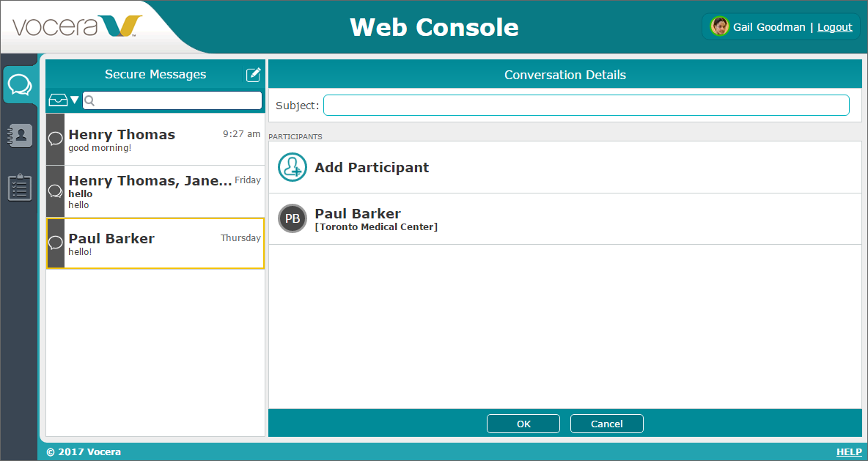The height and width of the screenshot is (461, 868).
Task: Click the Gail Goodman user name
Action: click(x=769, y=27)
